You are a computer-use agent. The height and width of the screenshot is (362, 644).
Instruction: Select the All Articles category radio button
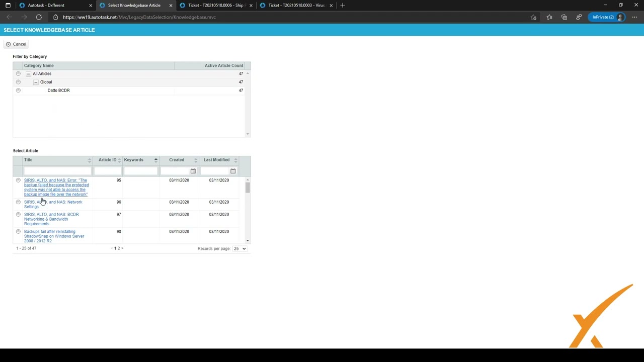(18, 74)
